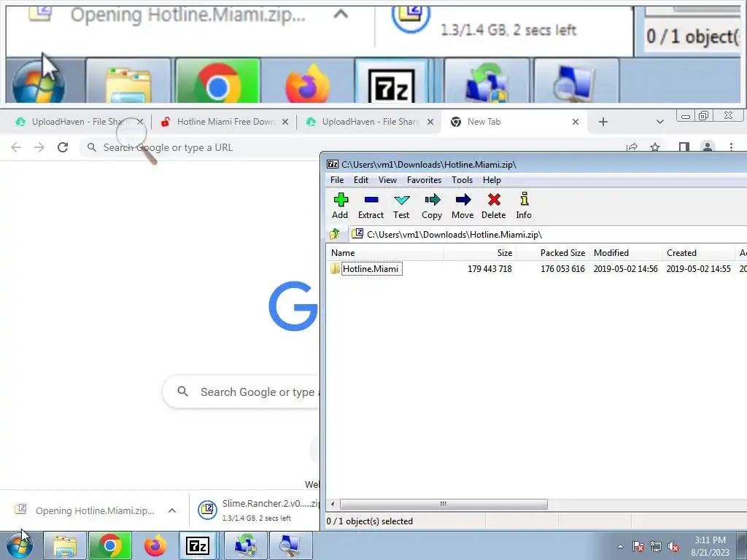Open Firefox from the taskbar
This screenshot has height=560, width=747.
(155, 545)
